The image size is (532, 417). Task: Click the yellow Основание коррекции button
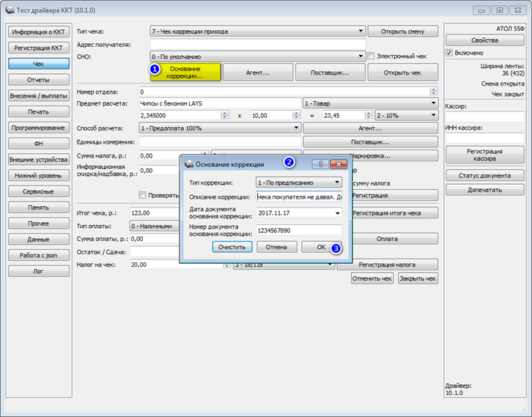pos(185,73)
